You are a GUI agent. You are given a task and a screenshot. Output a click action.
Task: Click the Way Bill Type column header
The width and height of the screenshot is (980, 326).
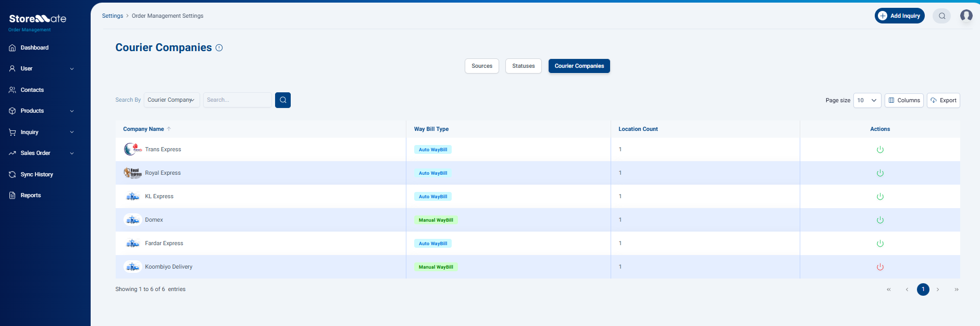pyautogui.click(x=431, y=129)
